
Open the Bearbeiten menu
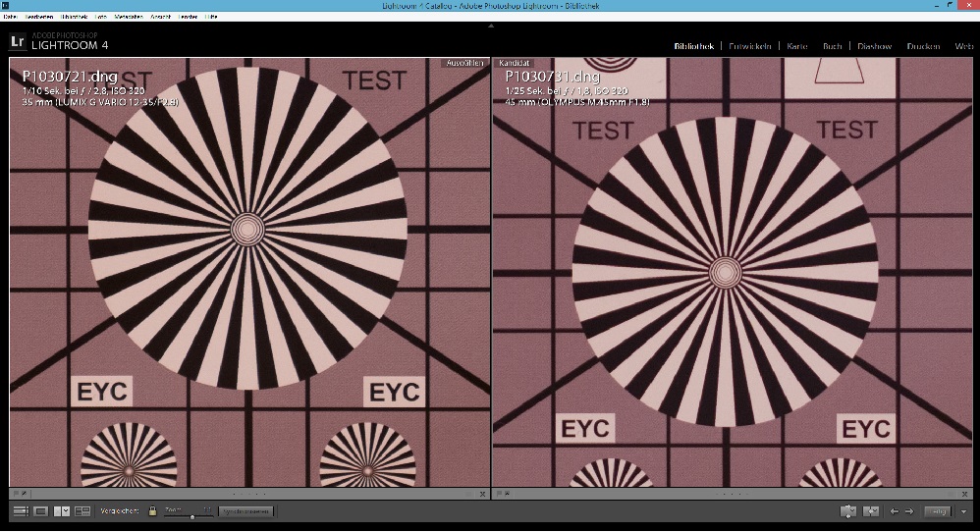click(x=39, y=17)
